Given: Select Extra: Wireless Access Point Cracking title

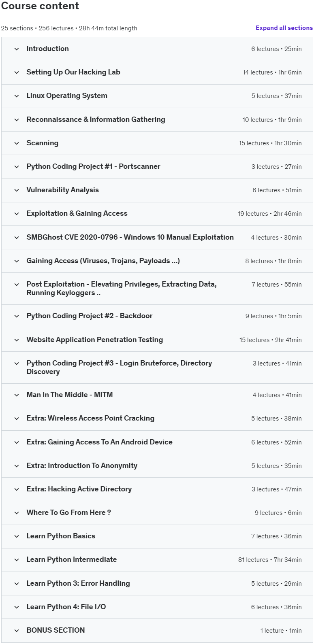Looking at the screenshot, I should (90, 418).
